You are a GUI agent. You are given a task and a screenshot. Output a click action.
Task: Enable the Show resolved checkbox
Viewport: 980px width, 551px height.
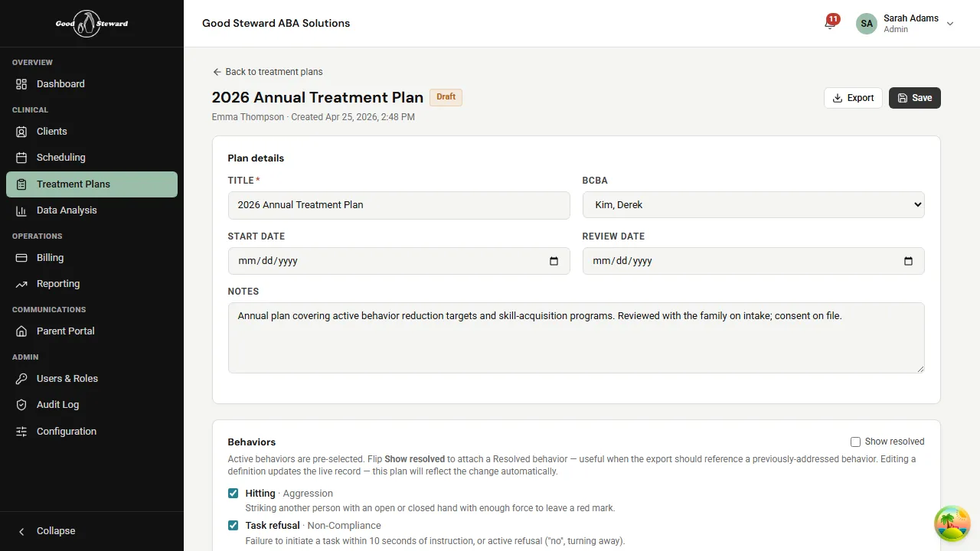[x=855, y=442]
